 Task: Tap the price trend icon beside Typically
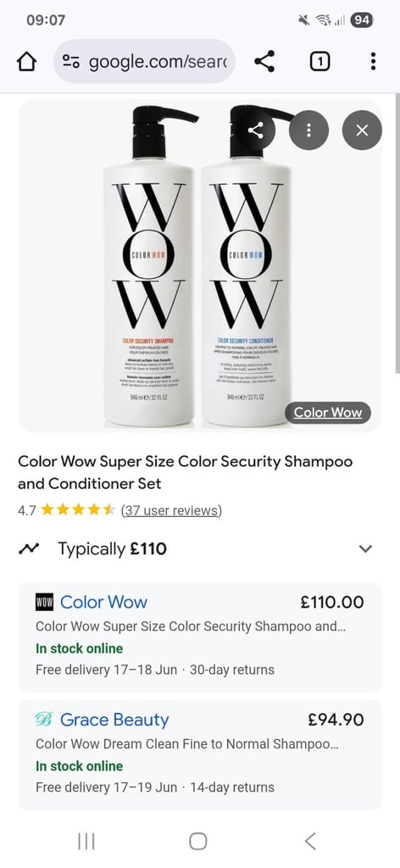point(28,548)
